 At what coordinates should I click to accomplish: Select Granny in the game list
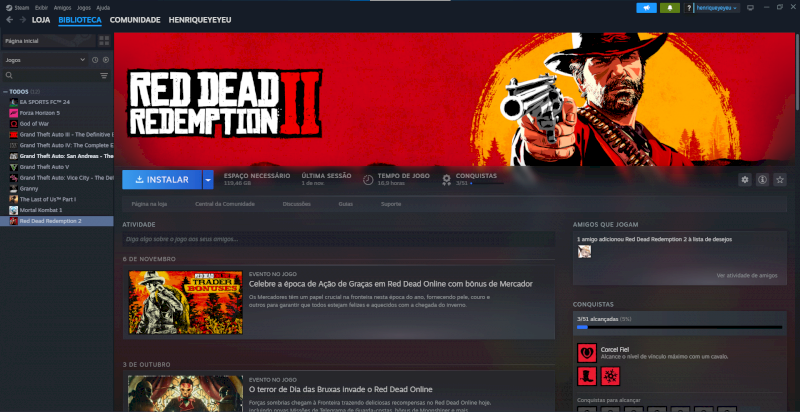(57, 189)
